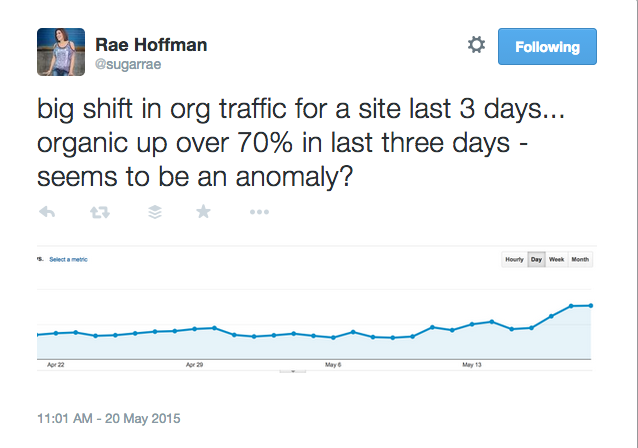Switch chart to Month view
Viewport: 638px width, 448px height.
[x=580, y=259]
